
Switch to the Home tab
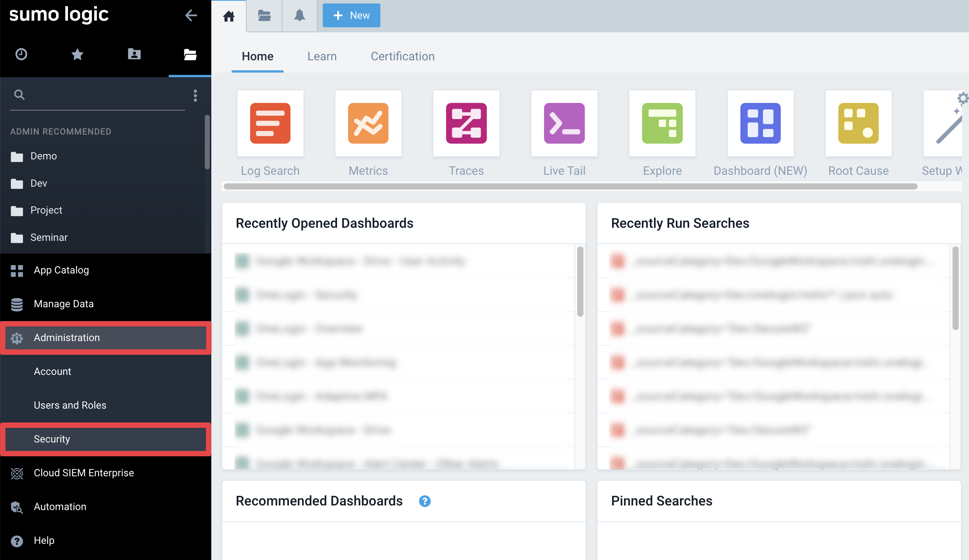click(x=258, y=56)
